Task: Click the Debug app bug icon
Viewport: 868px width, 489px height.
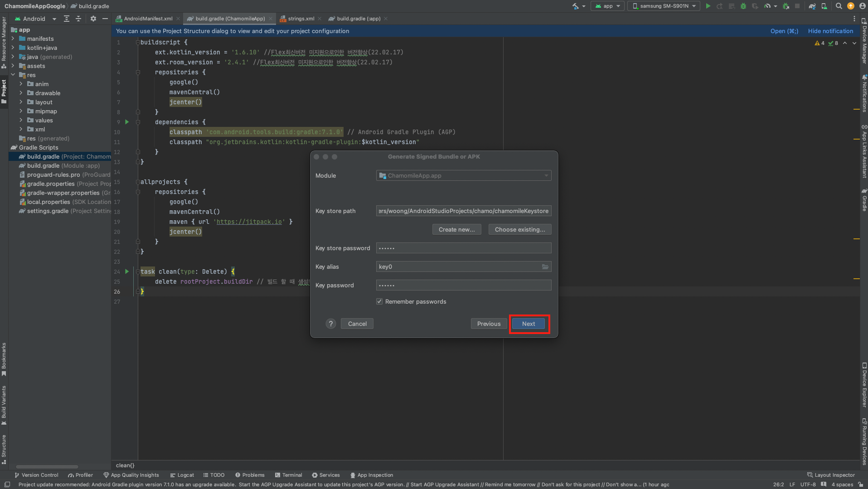Action: pos(743,6)
